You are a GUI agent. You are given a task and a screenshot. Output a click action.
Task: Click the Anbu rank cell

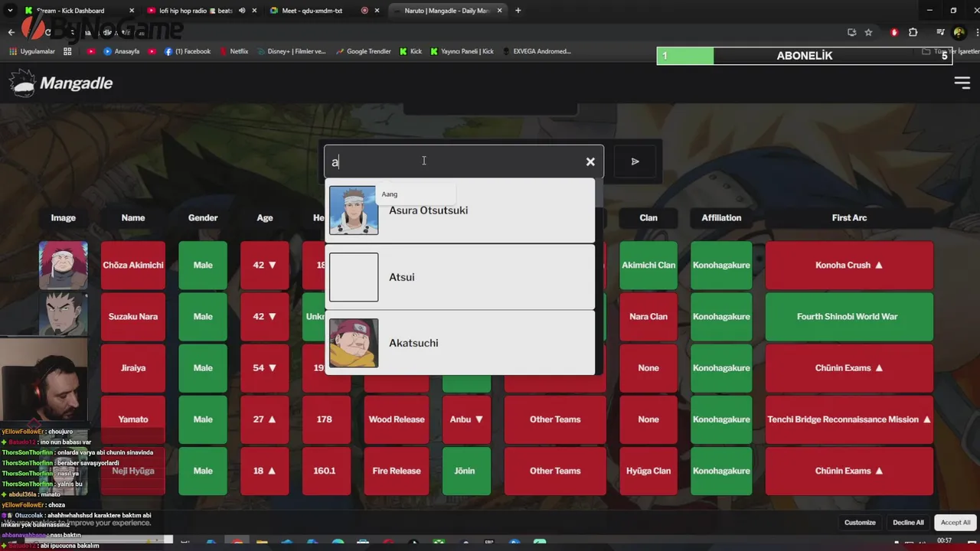coord(466,419)
